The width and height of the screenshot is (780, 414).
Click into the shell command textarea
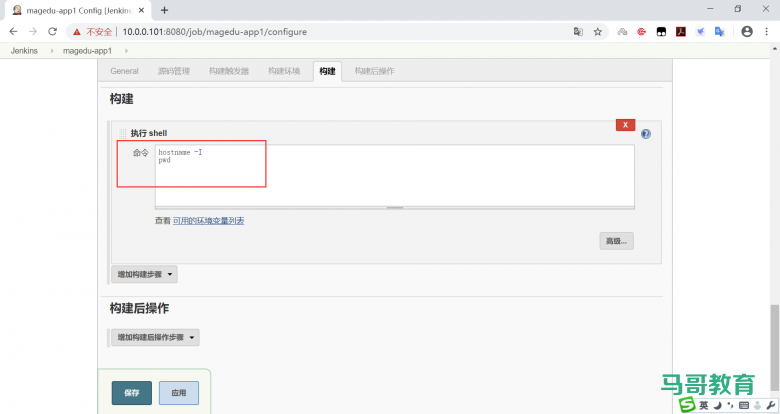(394, 176)
